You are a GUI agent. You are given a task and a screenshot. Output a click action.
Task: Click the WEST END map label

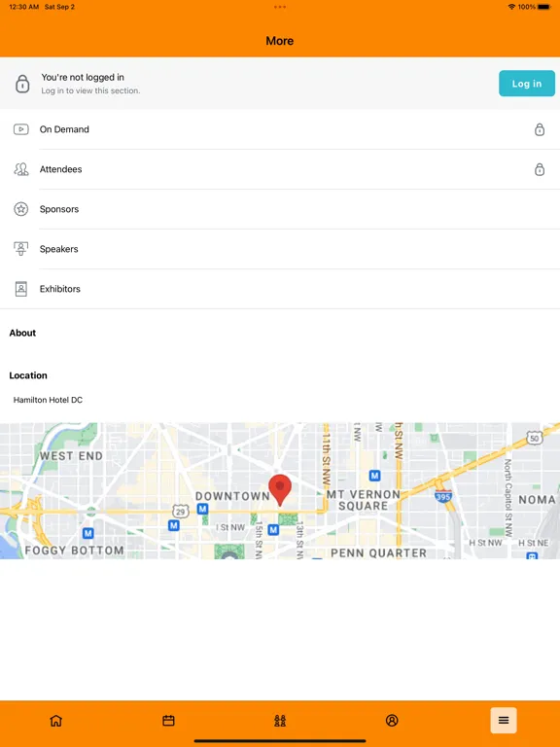(71, 456)
